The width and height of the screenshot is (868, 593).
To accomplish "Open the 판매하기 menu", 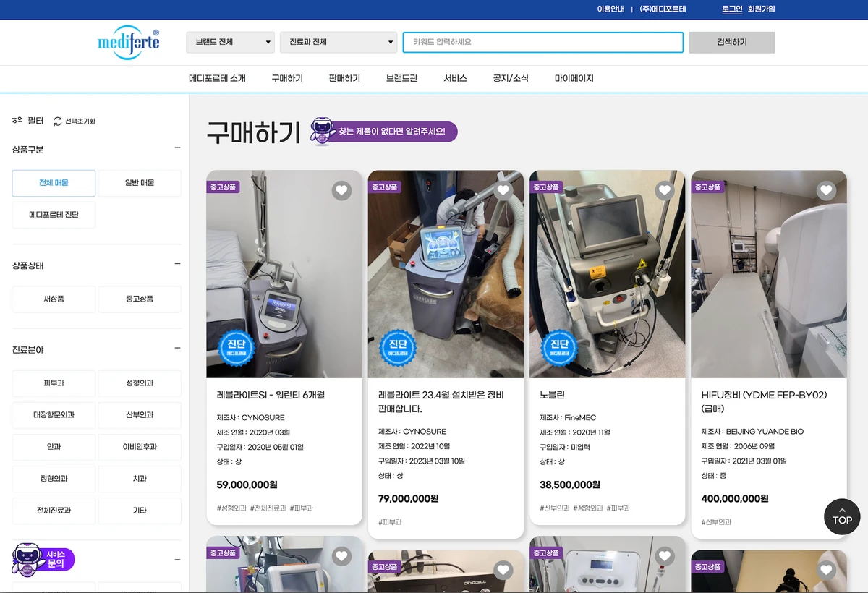I will (x=344, y=78).
